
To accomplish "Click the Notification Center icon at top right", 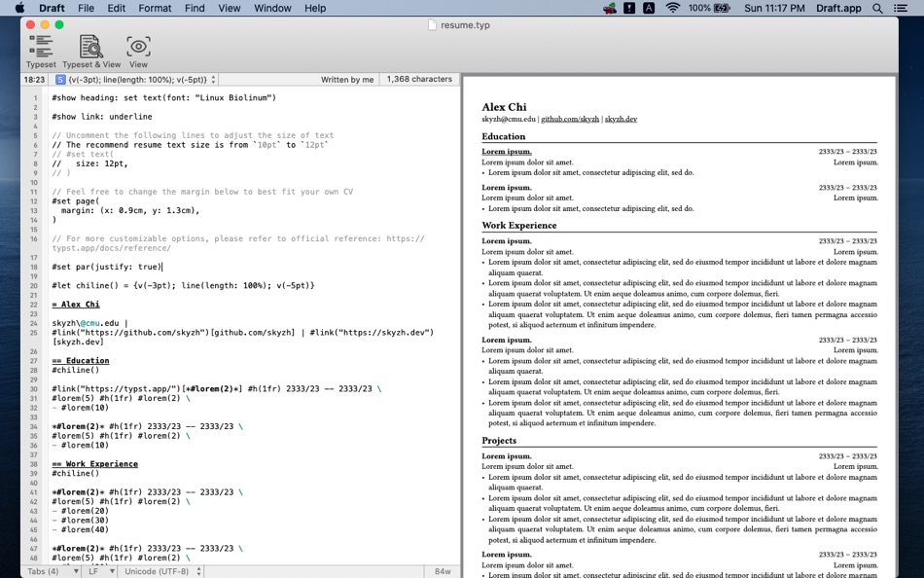I will [x=900, y=8].
